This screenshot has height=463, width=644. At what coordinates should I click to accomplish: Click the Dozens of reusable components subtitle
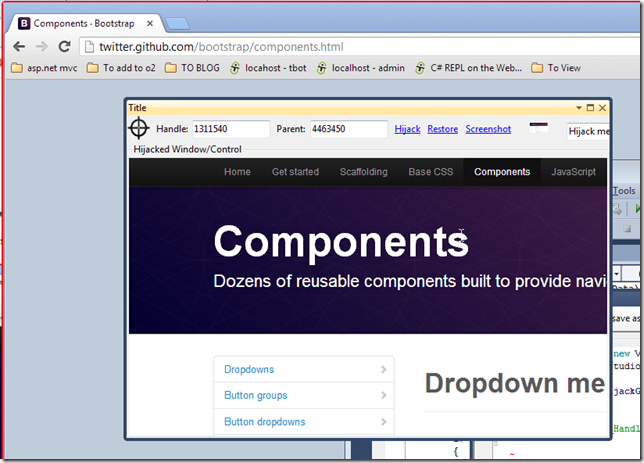pos(410,281)
